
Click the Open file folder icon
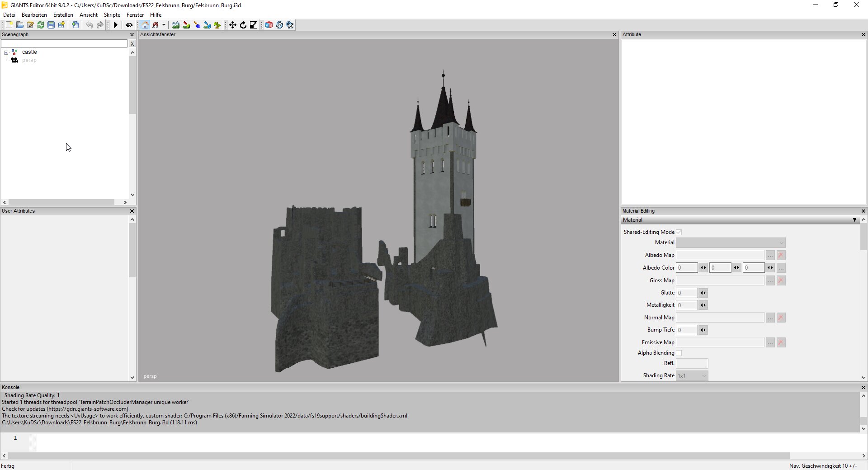pyautogui.click(x=19, y=25)
